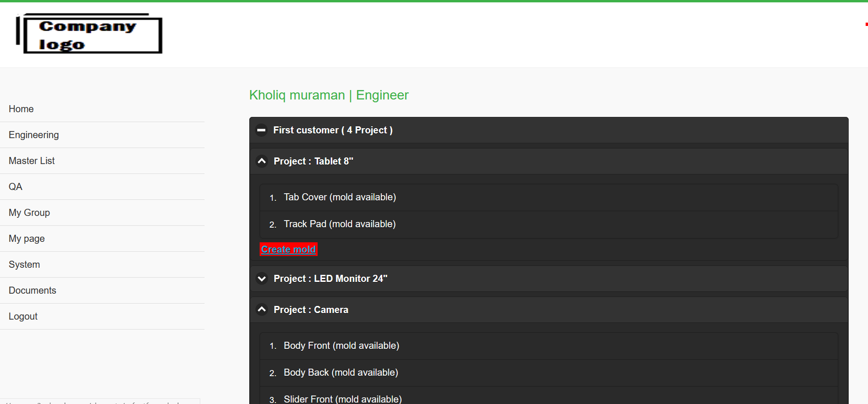Select Track Pad mold item

[339, 224]
